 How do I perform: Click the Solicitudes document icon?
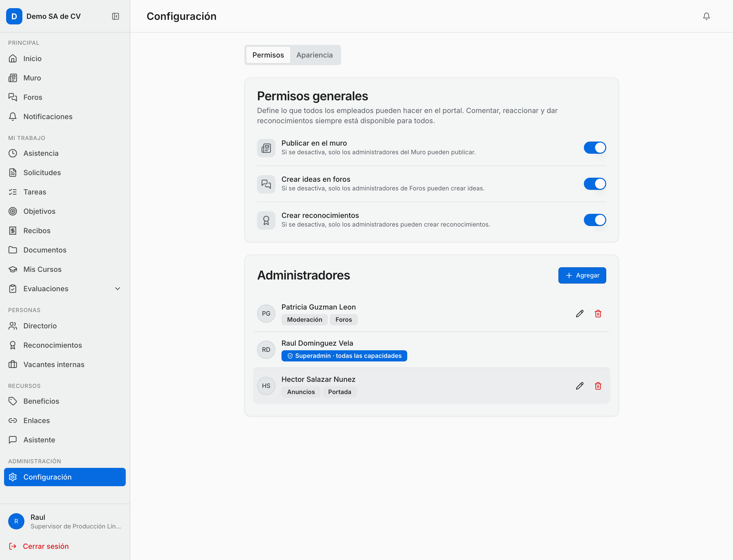coord(13,173)
